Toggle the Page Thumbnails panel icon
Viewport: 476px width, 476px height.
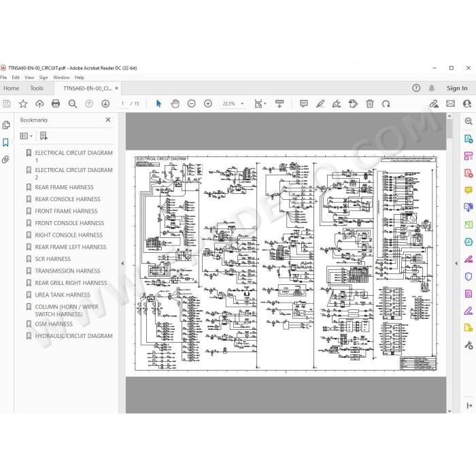5,125
